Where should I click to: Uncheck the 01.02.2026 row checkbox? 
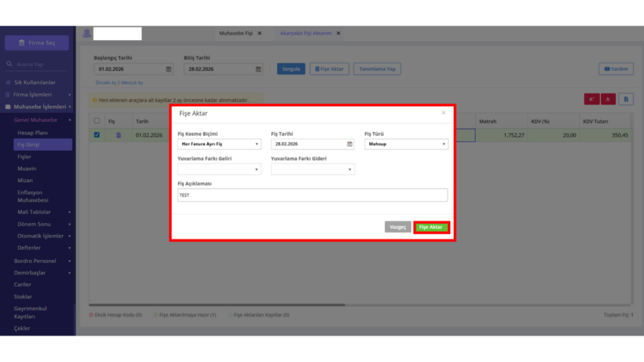click(97, 134)
